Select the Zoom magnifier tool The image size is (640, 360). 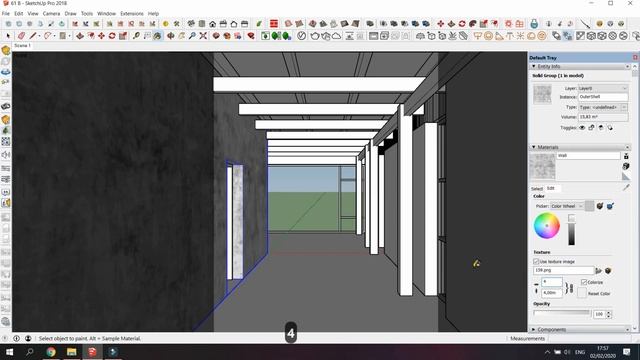tap(192, 36)
